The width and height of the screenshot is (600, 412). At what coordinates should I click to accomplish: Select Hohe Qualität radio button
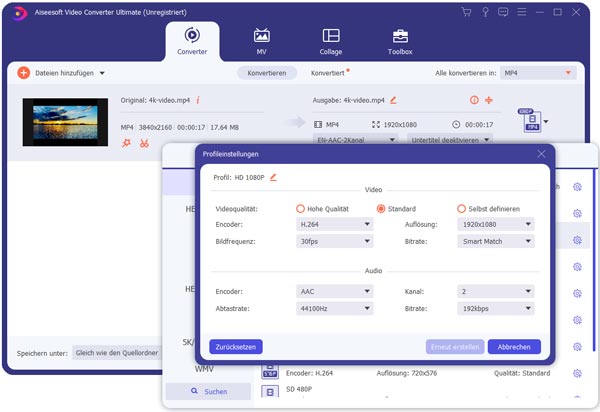click(301, 209)
